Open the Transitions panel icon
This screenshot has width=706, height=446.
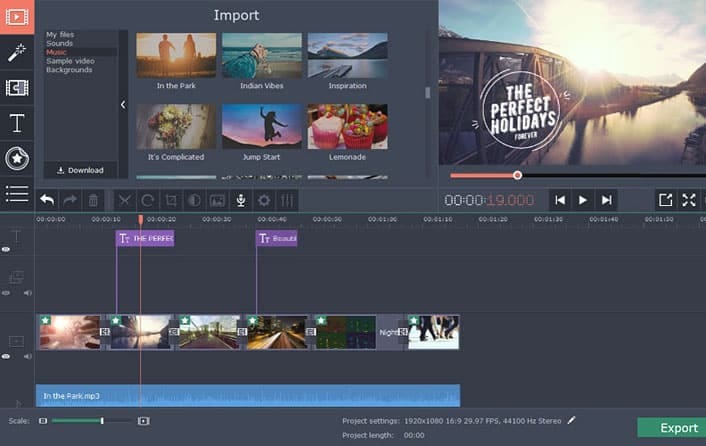point(17,88)
